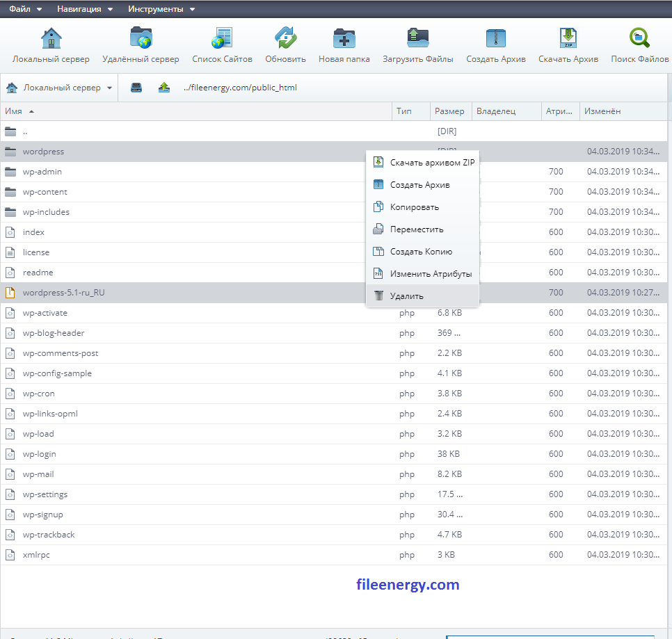The height and width of the screenshot is (639, 672).
Task: Select the wordpress folder name
Action: click(43, 152)
